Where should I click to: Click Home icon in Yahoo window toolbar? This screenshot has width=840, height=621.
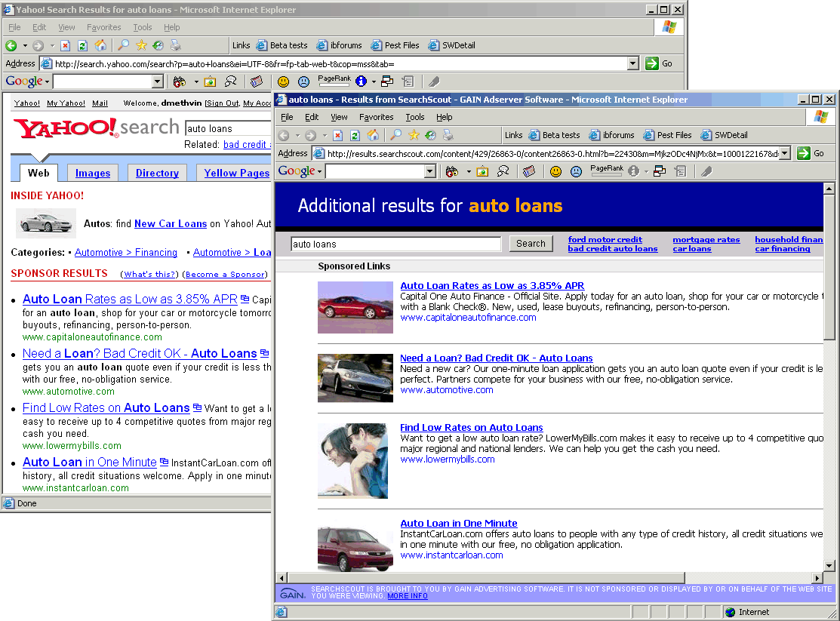100,45
